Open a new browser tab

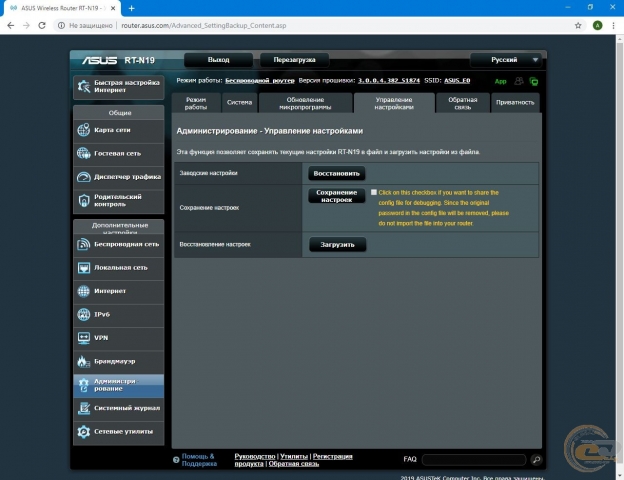pos(131,8)
